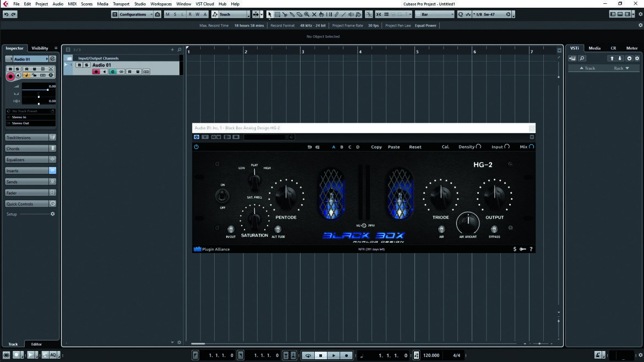Screen dimensions: 644x362
Task: Click the search icon in VSTi panel
Action: (582, 58)
